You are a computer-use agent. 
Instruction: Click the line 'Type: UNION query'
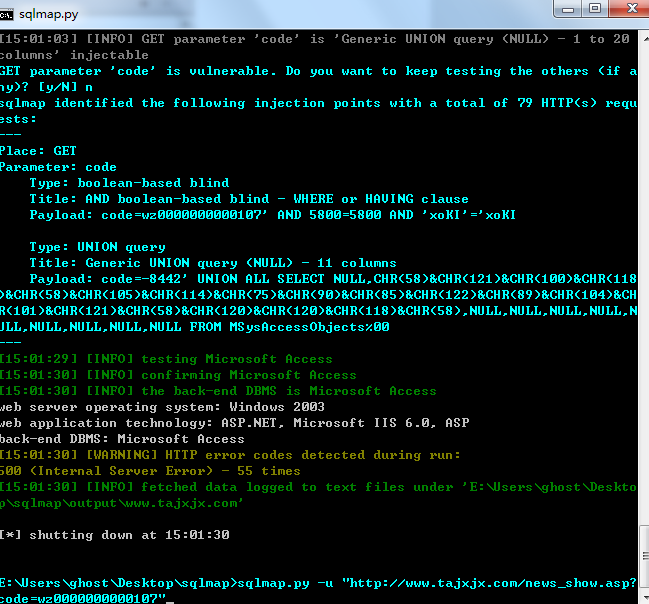coord(98,247)
